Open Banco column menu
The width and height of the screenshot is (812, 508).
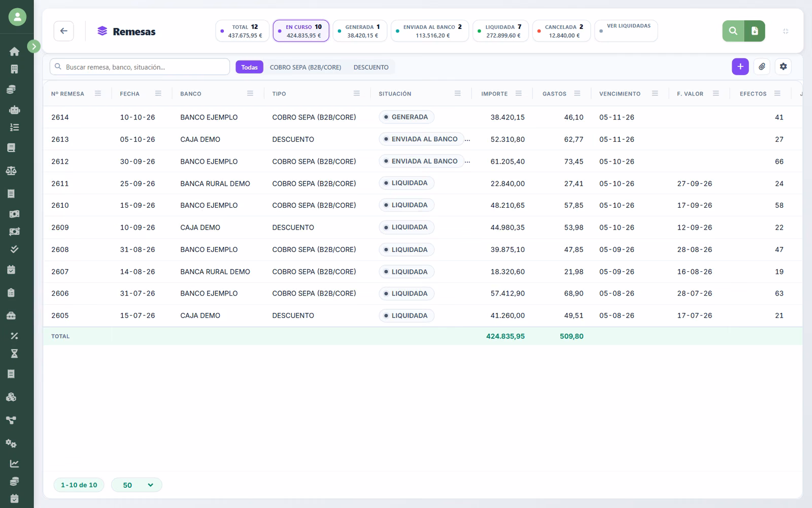250,93
